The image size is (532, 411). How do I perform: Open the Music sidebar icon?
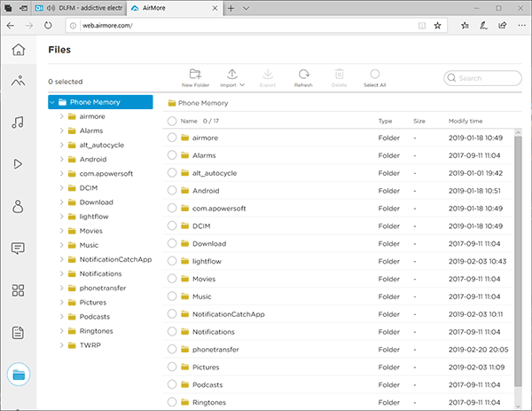pyautogui.click(x=19, y=123)
